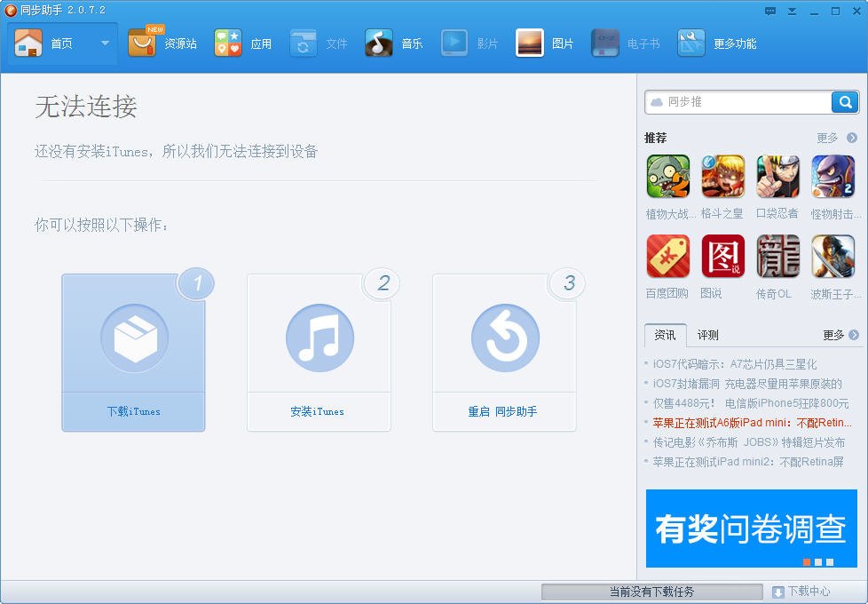Open news 'iOS7封堵漏洞 充电器尽里用苹果原装的'
This screenshot has height=604, width=868.
click(747, 384)
